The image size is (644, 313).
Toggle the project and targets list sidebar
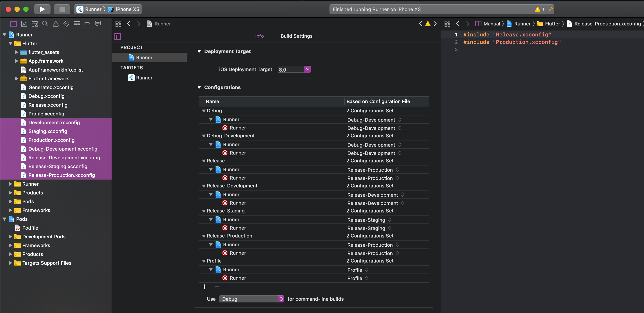click(118, 36)
